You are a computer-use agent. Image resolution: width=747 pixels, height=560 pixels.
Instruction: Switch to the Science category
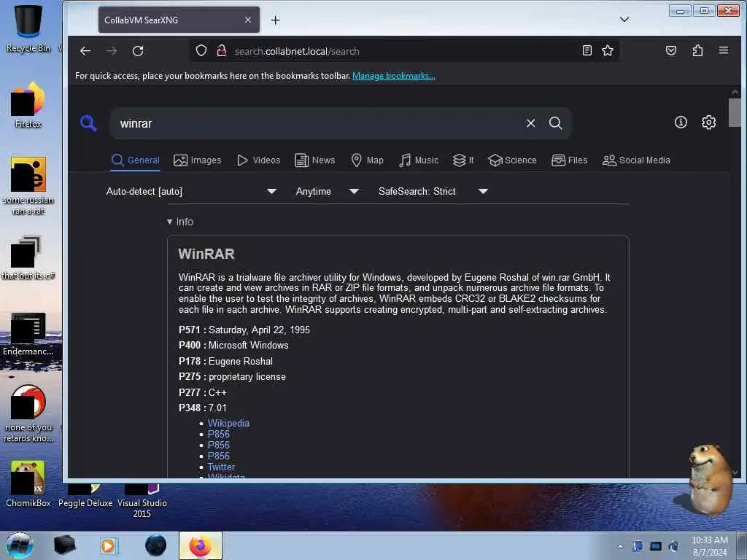point(513,160)
